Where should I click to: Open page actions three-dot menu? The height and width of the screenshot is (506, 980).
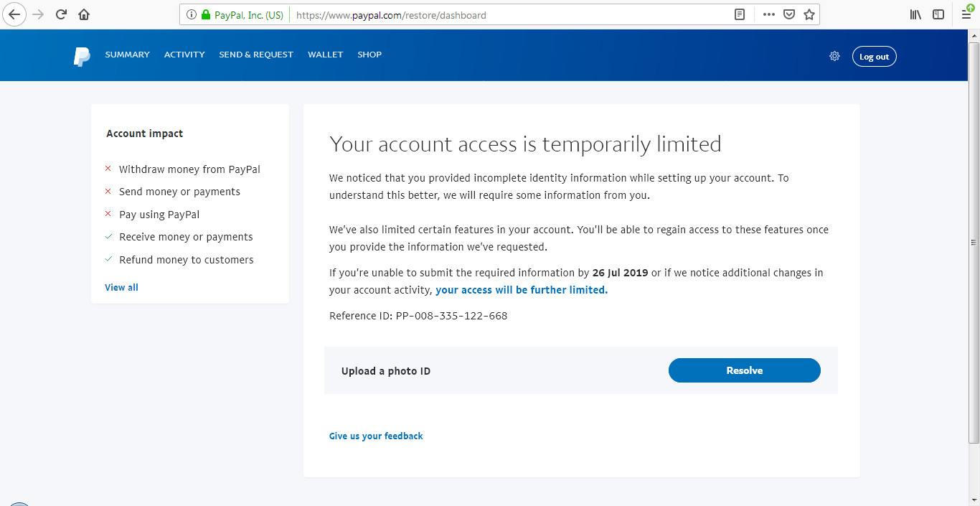pyautogui.click(x=769, y=14)
